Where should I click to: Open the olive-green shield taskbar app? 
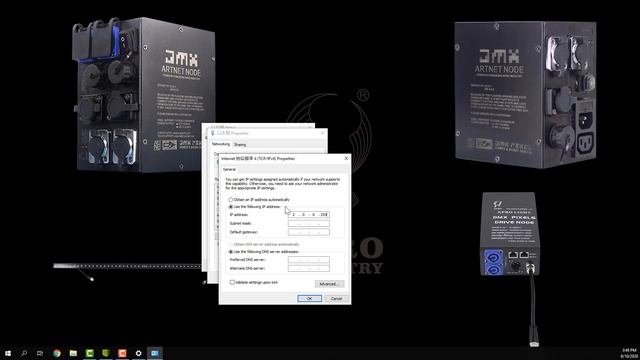(106, 353)
